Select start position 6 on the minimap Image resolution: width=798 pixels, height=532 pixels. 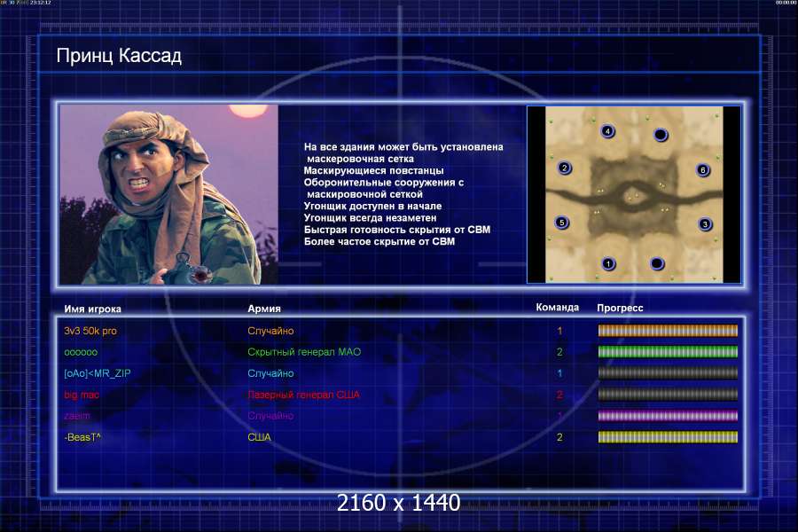click(x=703, y=170)
